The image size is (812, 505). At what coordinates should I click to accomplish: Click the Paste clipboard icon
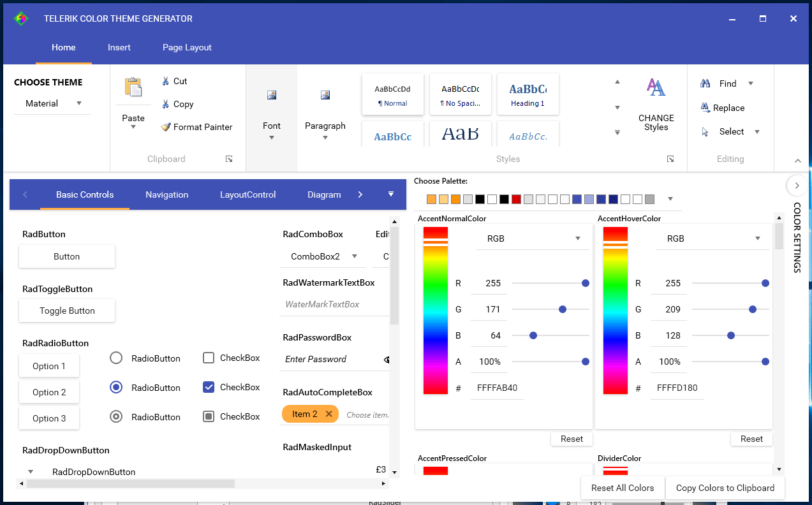(x=133, y=87)
